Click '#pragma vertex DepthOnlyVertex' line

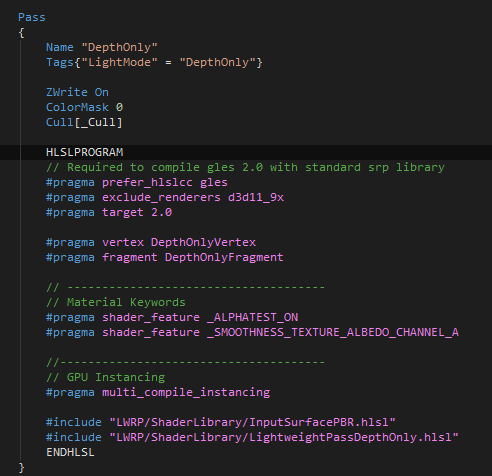151,242
